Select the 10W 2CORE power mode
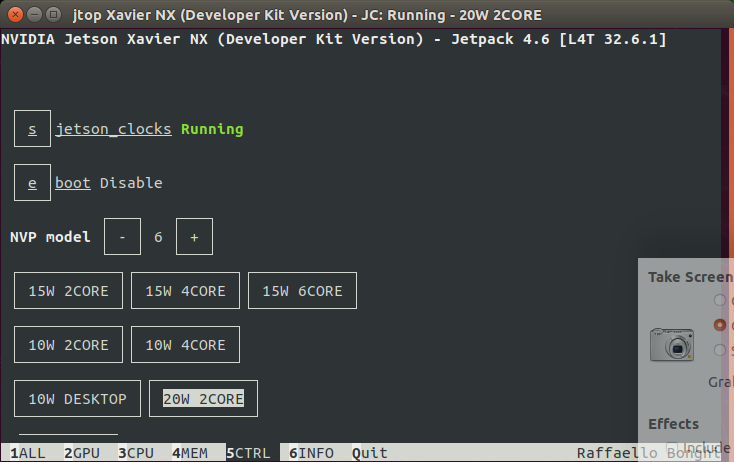 point(68,345)
